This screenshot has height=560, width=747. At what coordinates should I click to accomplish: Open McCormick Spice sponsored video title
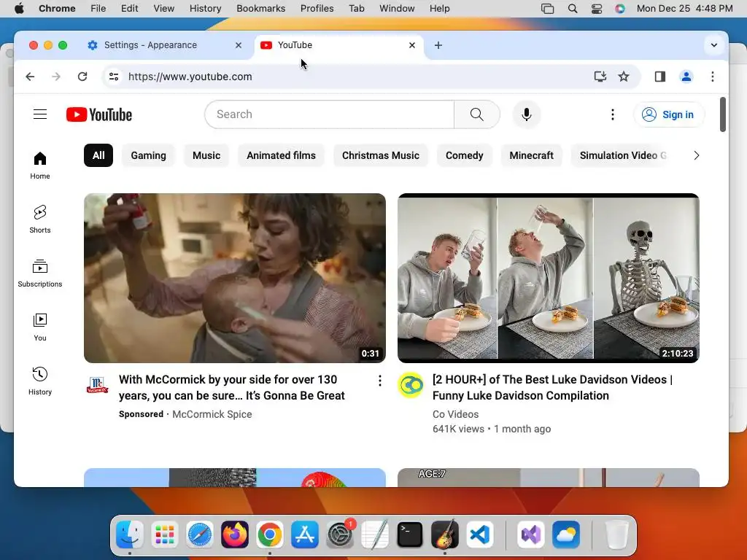point(231,388)
